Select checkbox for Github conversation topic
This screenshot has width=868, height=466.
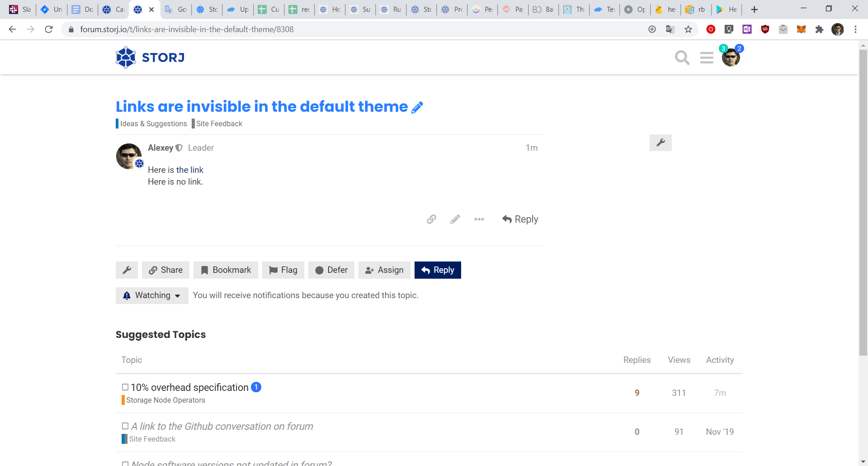click(x=125, y=426)
